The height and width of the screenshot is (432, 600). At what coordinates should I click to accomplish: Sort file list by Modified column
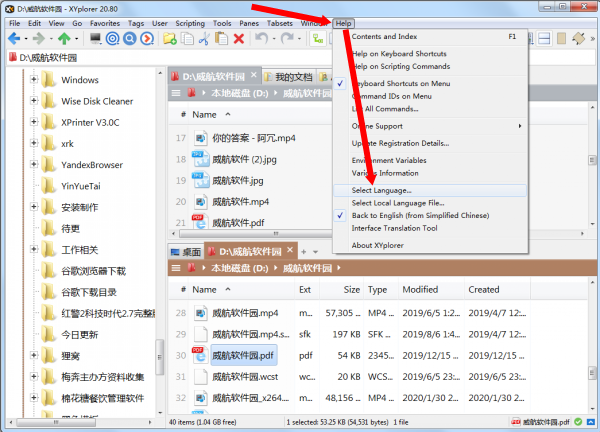(420, 289)
